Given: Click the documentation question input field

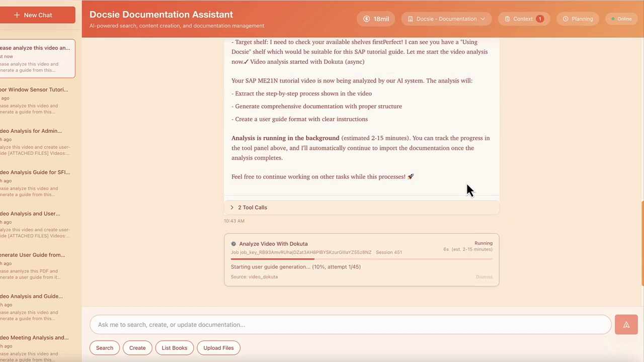Looking at the screenshot, I should point(350,324).
